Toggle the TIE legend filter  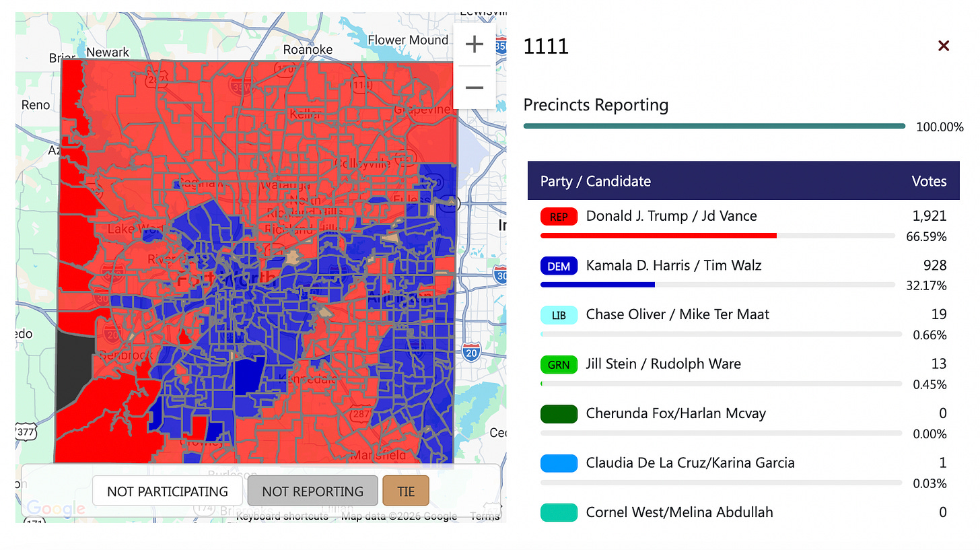[x=405, y=491]
